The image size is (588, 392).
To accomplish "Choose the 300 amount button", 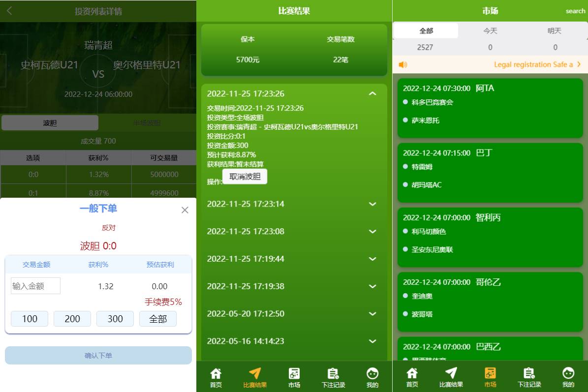I will tap(115, 319).
